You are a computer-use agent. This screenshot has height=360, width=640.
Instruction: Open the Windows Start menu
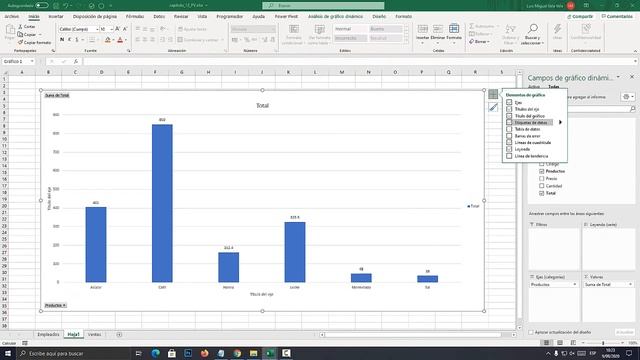tap(7, 353)
